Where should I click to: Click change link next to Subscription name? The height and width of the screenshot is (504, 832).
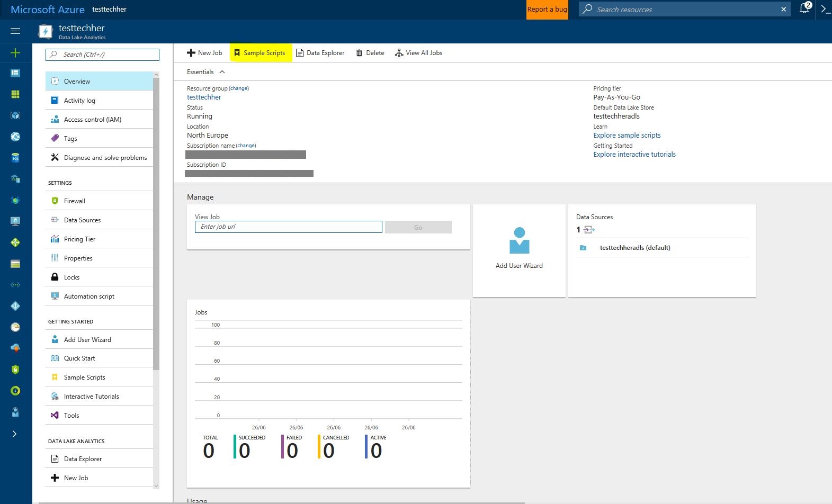pos(246,146)
